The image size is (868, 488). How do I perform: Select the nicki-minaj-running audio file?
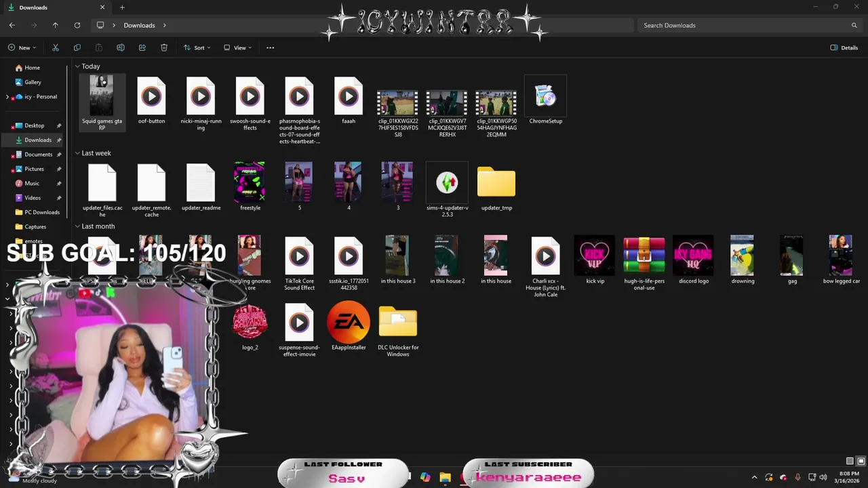201,103
